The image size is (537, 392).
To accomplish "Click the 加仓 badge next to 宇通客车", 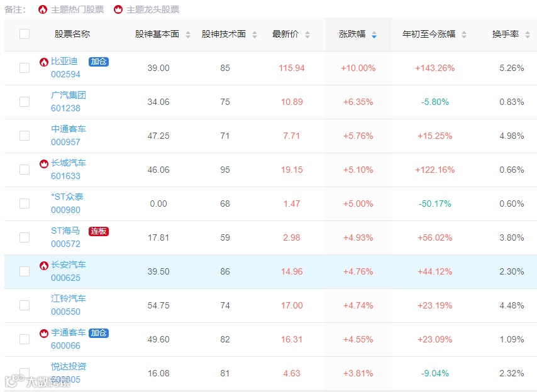I will [x=99, y=333].
